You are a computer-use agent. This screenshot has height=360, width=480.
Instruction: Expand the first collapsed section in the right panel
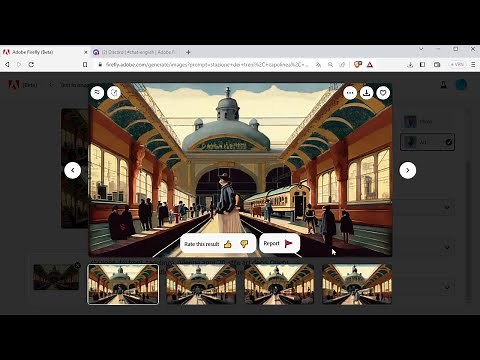pos(447,207)
